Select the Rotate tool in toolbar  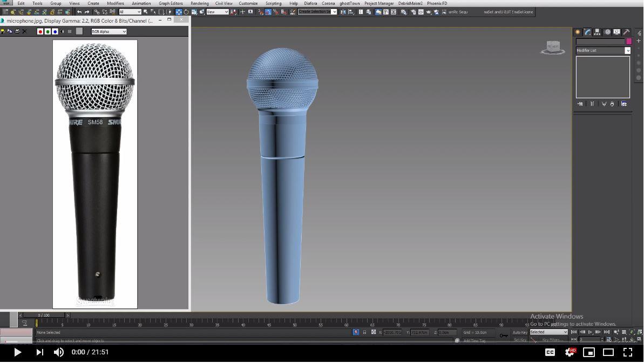point(186,12)
